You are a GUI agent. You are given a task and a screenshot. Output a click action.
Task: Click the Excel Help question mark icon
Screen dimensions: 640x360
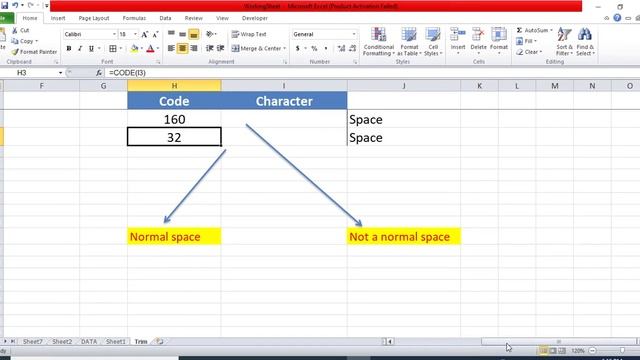point(617,18)
